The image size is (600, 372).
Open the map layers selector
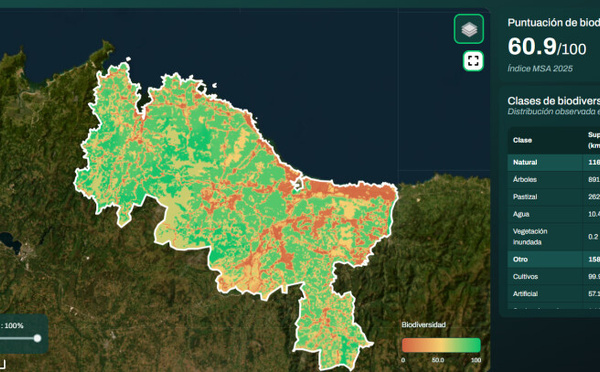(469, 29)
